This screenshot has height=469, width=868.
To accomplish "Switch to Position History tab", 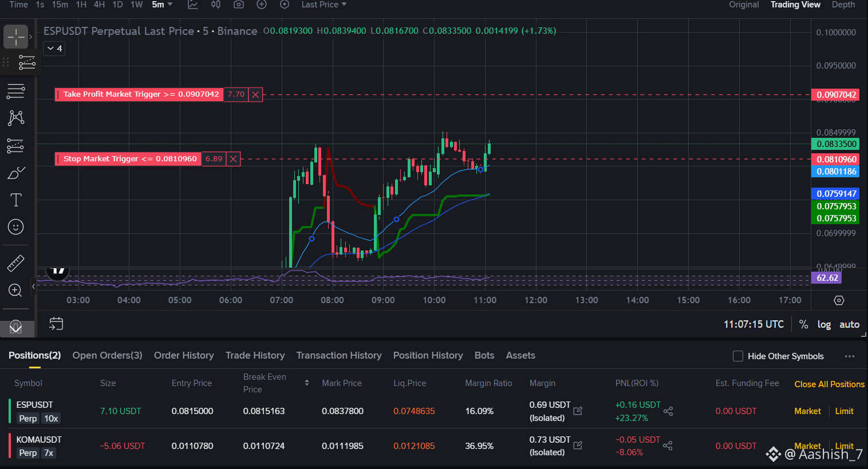I will coord(428,355).
